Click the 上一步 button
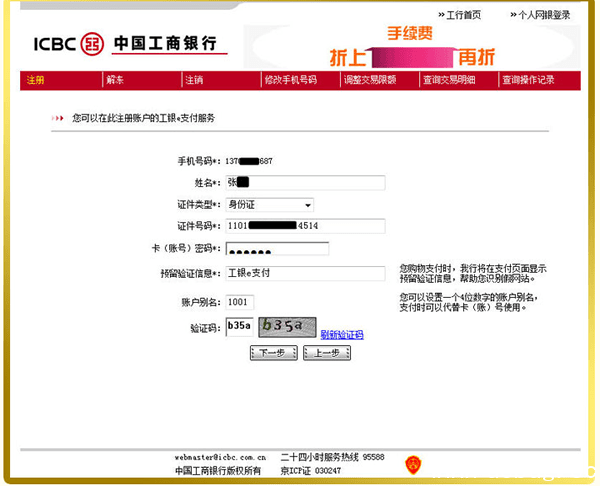This screenshot has width=600, height=486. [327, 353]
